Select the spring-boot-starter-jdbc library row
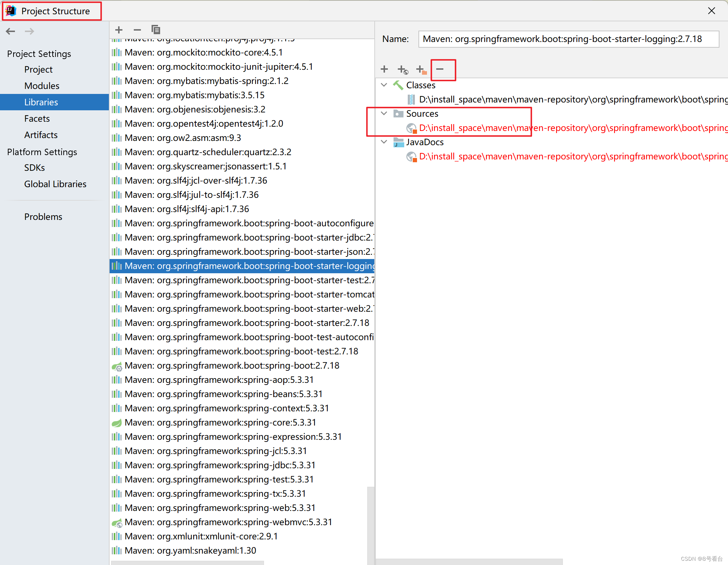This screenshot has height=565, width=728. click(242, 238)
